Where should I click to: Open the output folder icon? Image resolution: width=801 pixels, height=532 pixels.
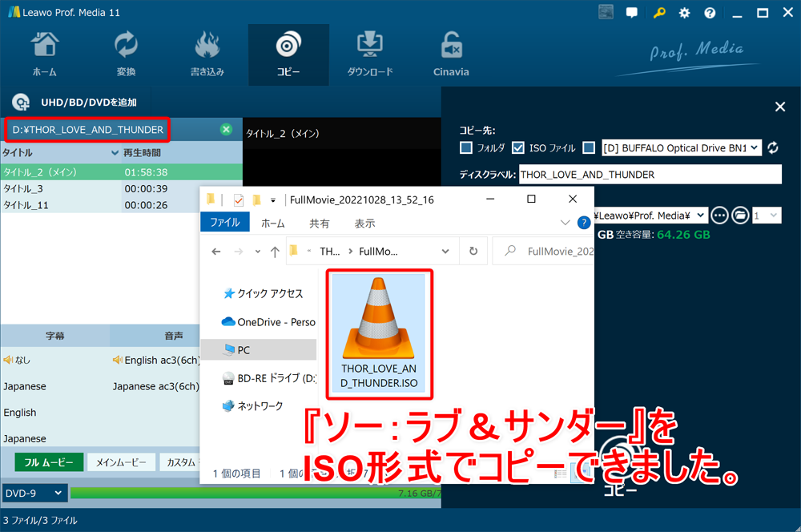tap(740, 216)
